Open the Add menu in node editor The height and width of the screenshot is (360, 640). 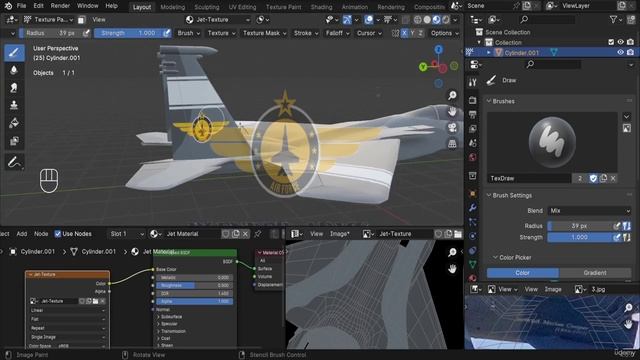coord(22,234)
